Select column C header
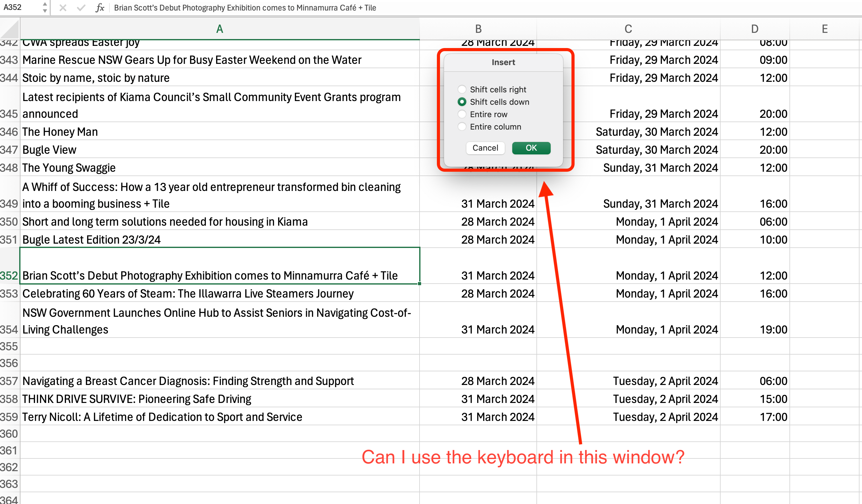862x504 pixels. [628, 29]
